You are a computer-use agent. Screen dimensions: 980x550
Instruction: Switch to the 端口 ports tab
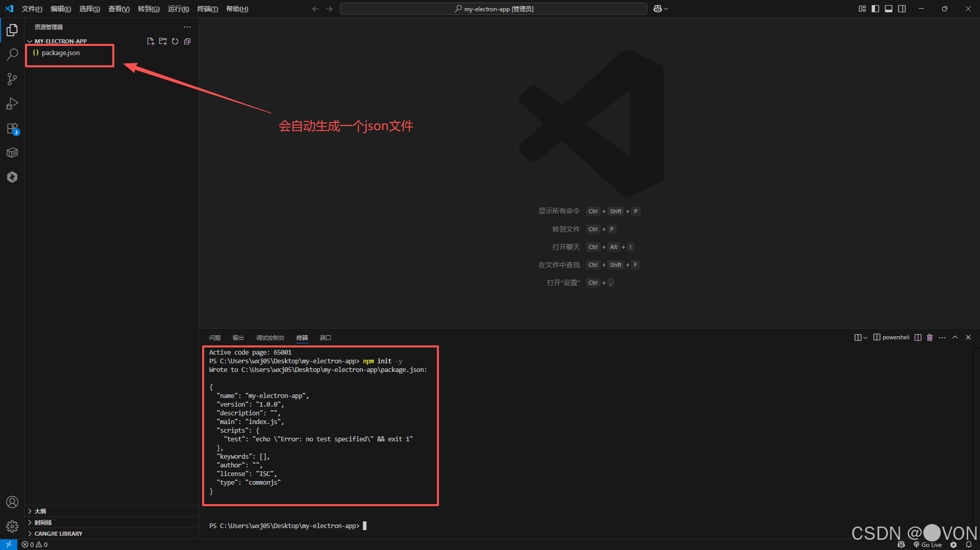[x=326, y=338]
